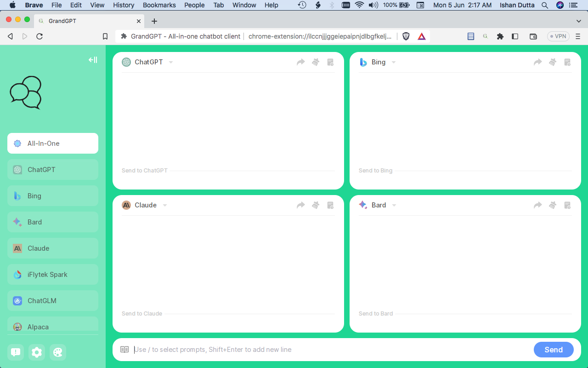
Task: Open the Brave Wallet icon
Action: coord(533,36)
